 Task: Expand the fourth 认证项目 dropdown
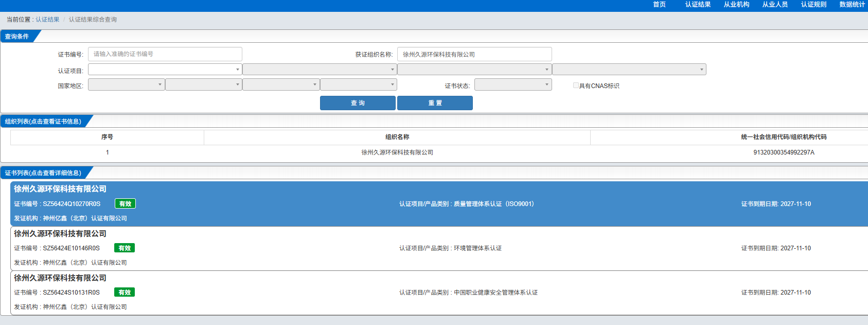coord(629,70)
